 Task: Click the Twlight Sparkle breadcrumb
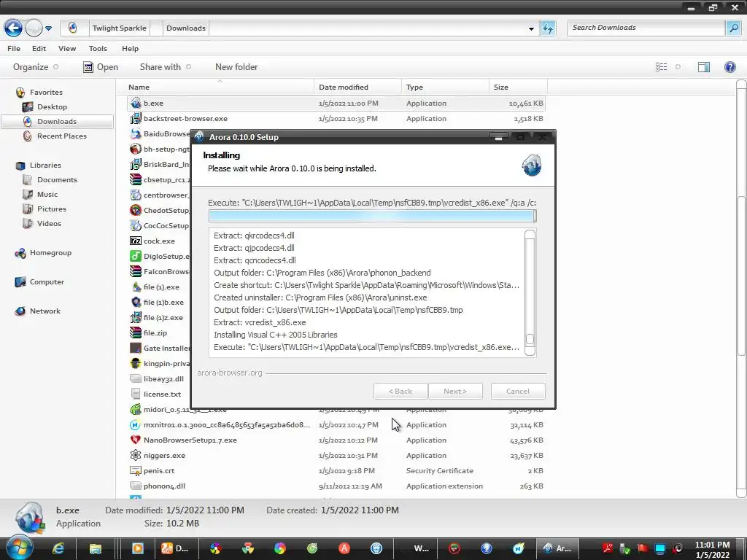pos(119,28)
